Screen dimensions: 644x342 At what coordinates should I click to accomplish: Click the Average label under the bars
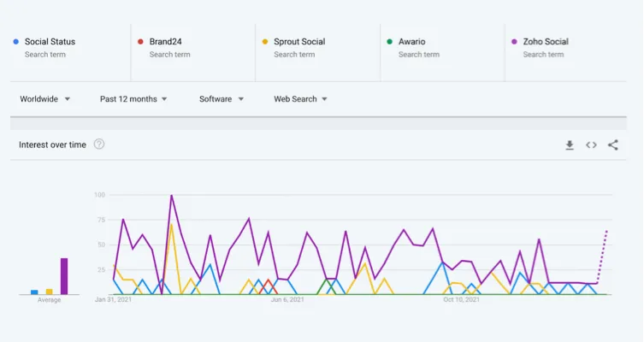pyautogui.click(x=50, y=300)
